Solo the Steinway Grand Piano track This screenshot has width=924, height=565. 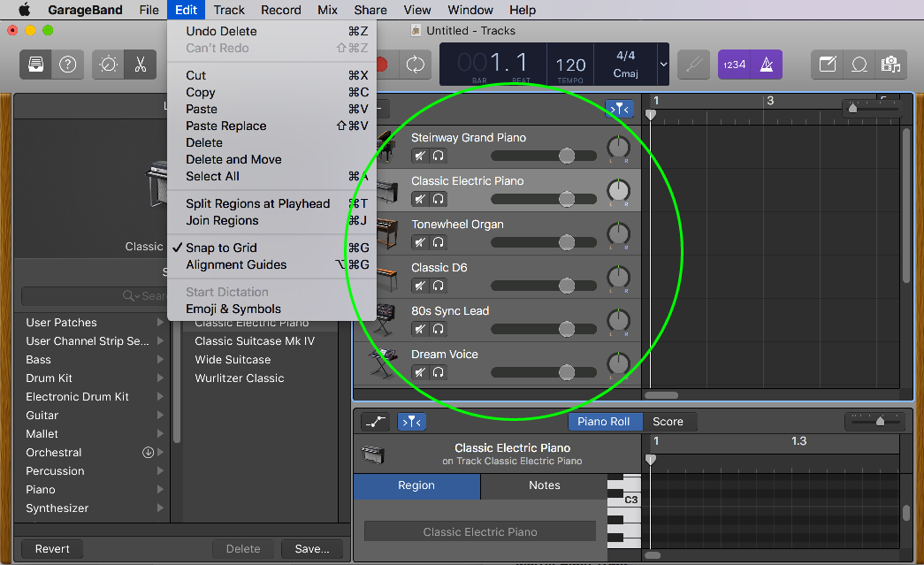tap(438, 157)
